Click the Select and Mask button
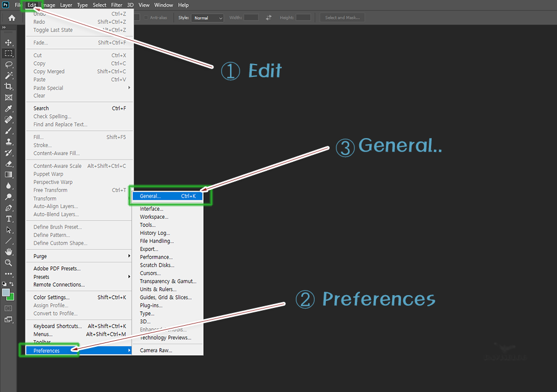This screenshot has width=557, height=392. point(342,17)
